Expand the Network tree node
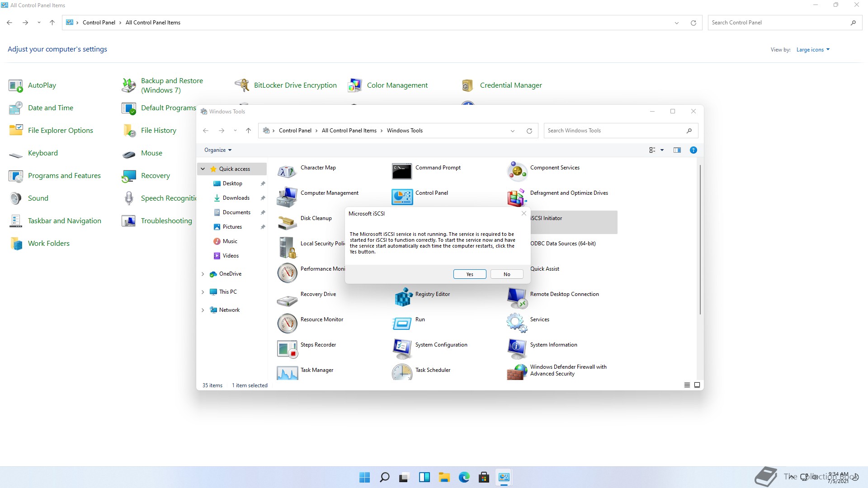 203,310
